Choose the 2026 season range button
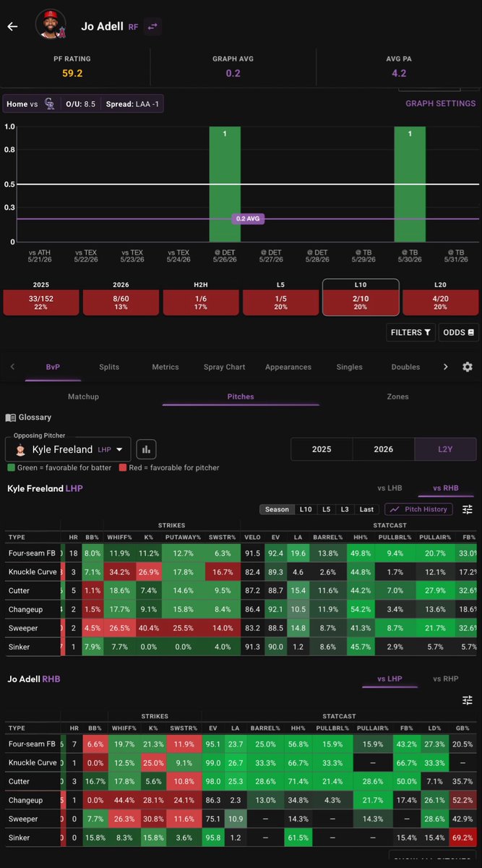Viewport: 482px width, 868px height. (x=384, y=449)
